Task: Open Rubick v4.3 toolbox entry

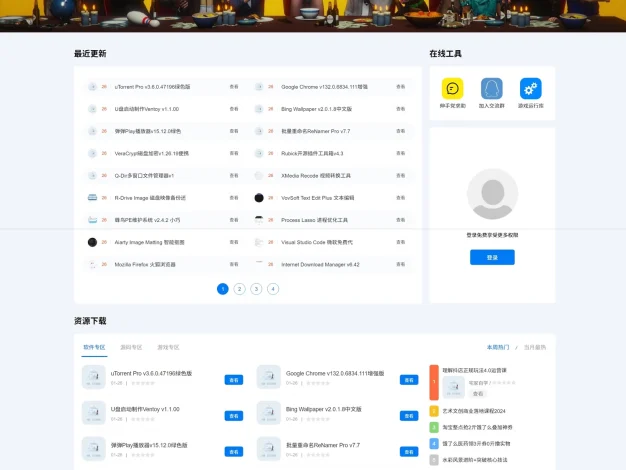Action: tap(312, 153)
